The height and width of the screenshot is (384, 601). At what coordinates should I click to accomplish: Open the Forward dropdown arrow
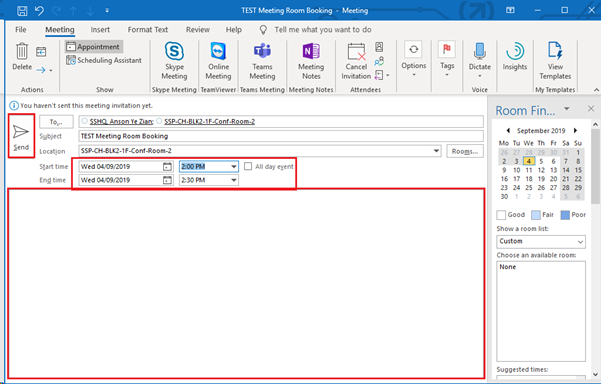(51, 70)
